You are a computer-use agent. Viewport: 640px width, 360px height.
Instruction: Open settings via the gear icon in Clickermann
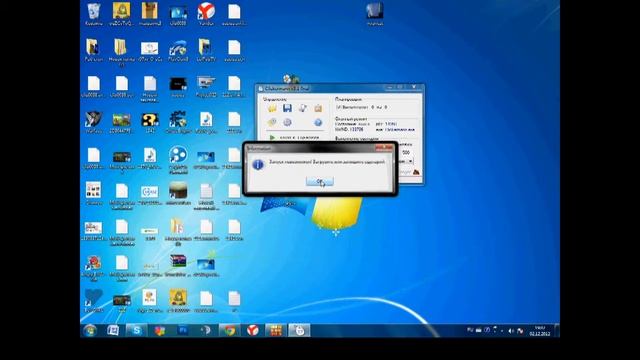click(287, 122)
